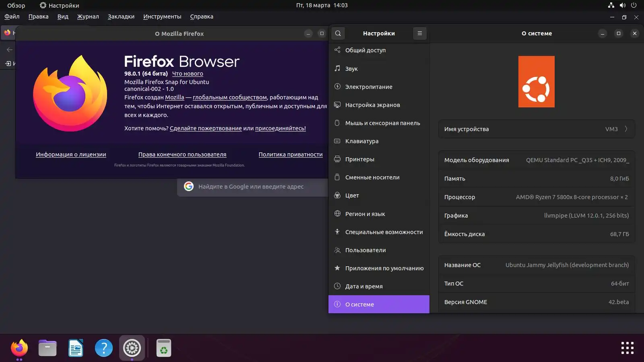Click the OS name Ubuntu Jammy Jellyfish
The width and height of the screenshot is (644, 362).
(567, 265)
